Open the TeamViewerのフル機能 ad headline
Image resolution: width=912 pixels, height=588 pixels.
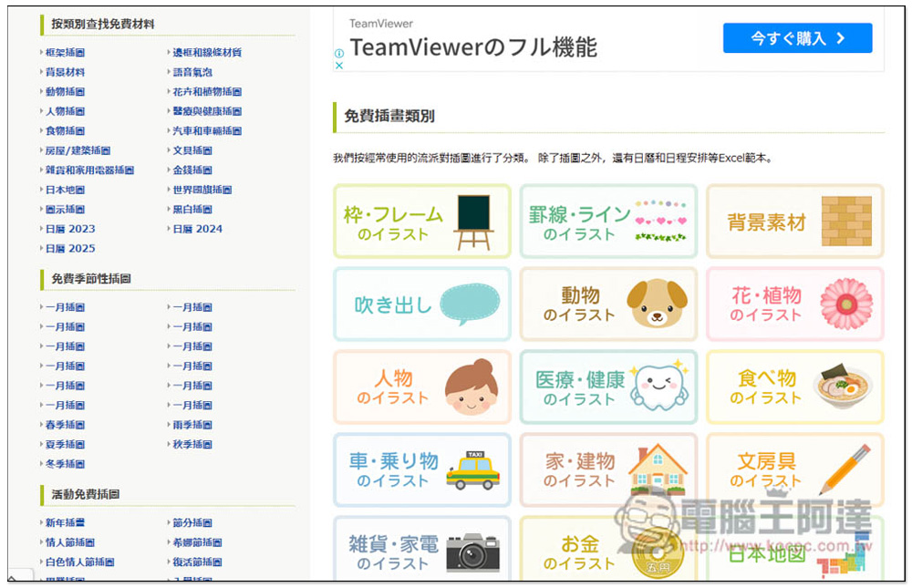point(472,47)
